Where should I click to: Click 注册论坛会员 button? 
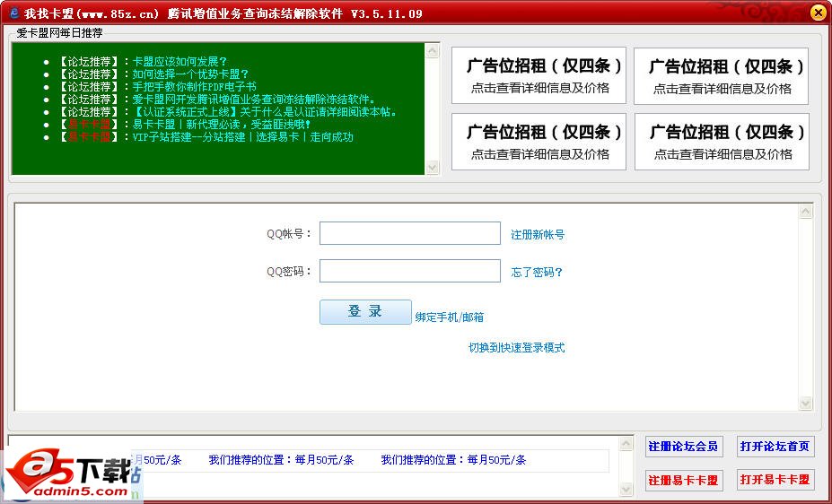click(x=683, y=447)
